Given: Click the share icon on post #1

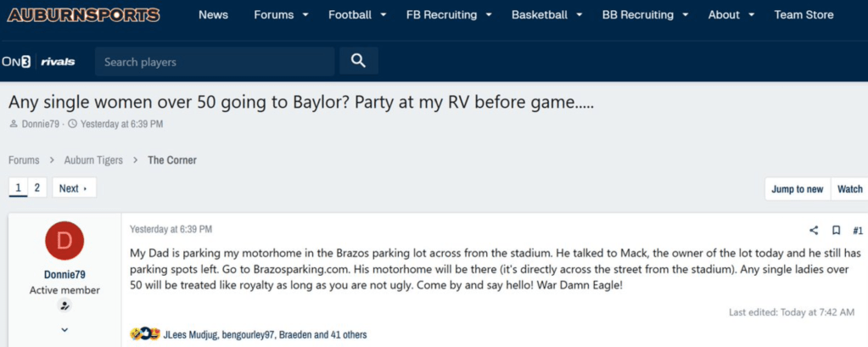Looking at the screenshot, I should tap(814, 230).
